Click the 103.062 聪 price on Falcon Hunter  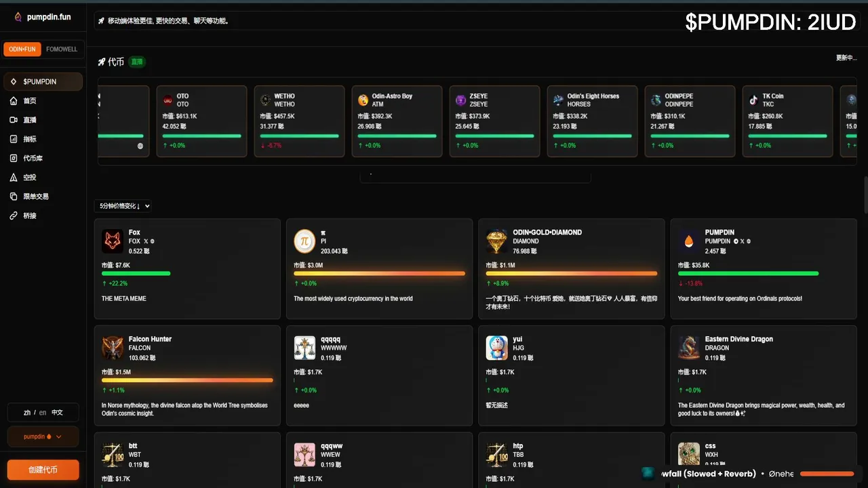(142, 357)
